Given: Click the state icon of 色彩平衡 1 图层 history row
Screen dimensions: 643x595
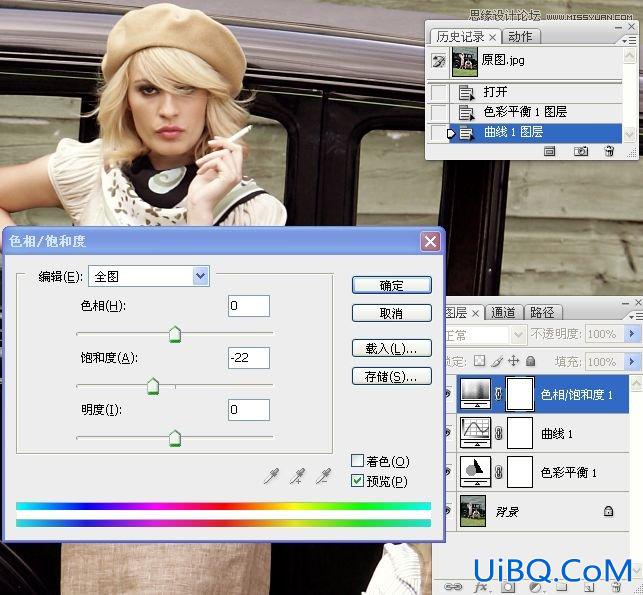Looking at the screenshot, I should coord(466,112).
